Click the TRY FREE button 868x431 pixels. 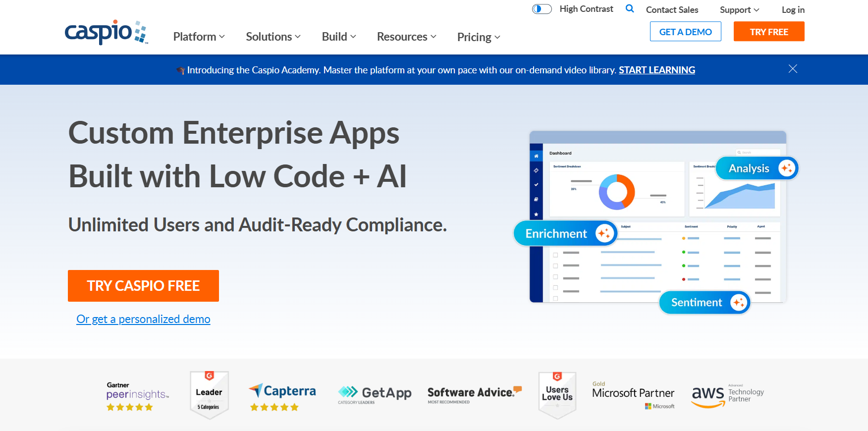pos(769,32)
